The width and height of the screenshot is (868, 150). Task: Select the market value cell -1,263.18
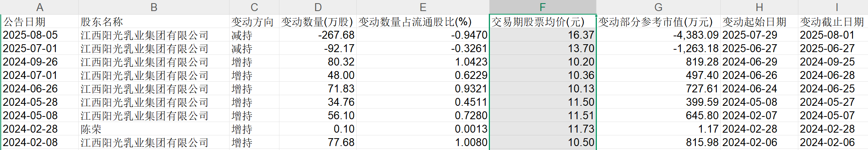(658, 49)
